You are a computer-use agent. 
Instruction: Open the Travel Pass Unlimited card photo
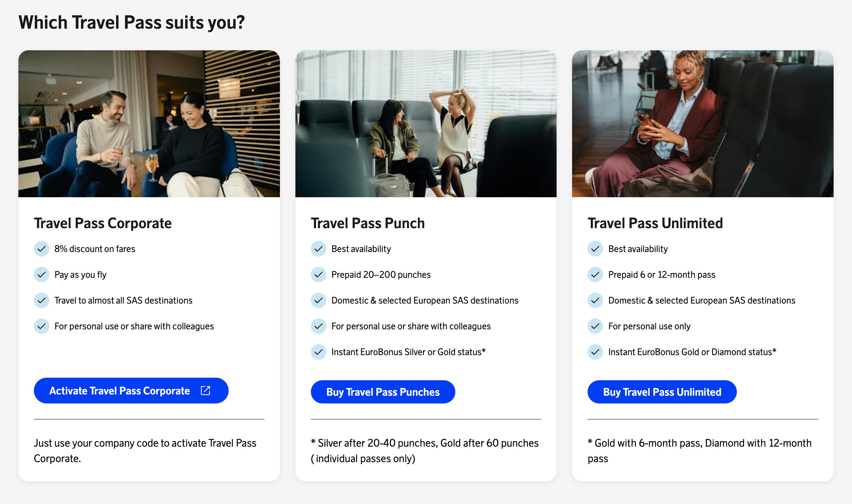point(702,124)
